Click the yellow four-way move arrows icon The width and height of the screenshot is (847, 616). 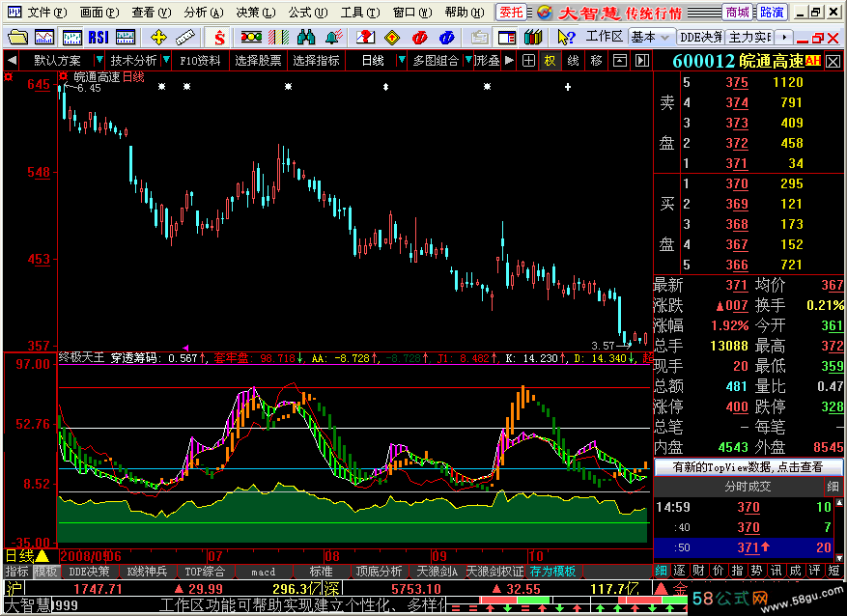[x=158, y=38]
